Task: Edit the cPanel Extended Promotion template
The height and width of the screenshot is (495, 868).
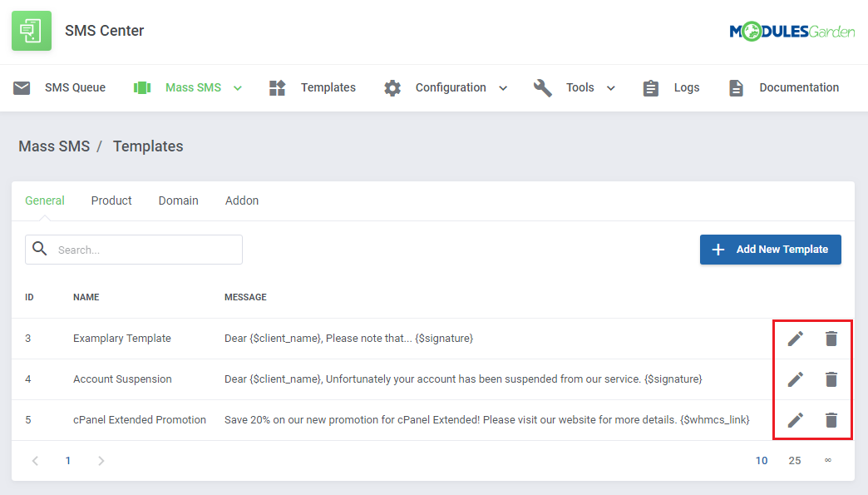Action: click(x=796, y=419)
